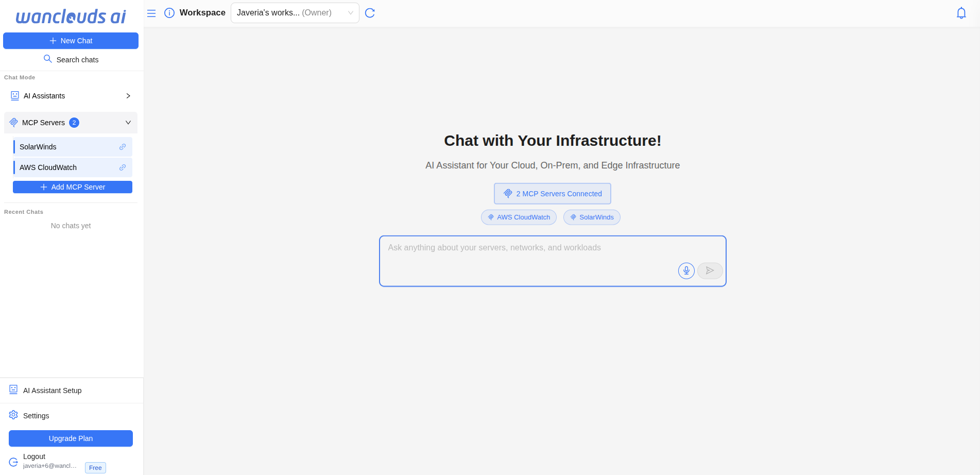Toggle the AWS CloudWatch server chip
The height and width of the screenshot is (475, 980).
click(519, 217)
